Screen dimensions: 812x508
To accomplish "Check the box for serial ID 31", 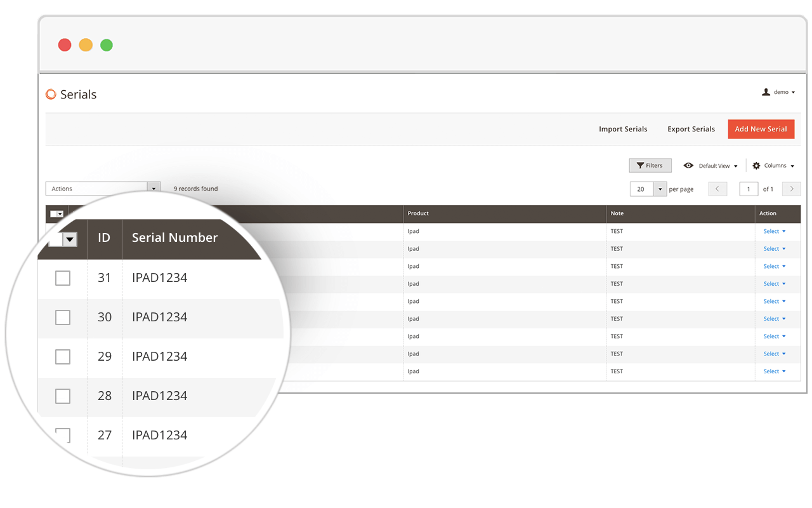I will click(63, 278).
